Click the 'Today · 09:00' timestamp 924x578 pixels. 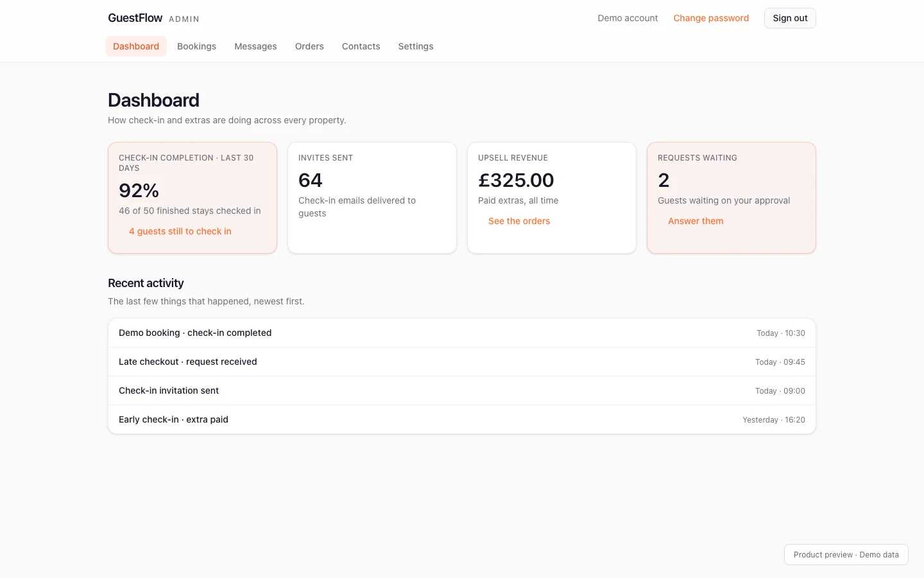tap(780, 391)
